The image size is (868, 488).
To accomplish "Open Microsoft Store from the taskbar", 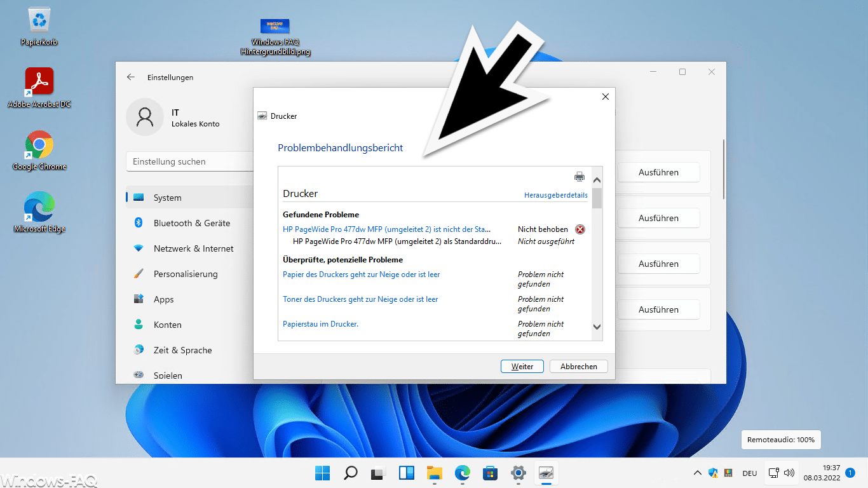I will click(x=491, y=473).
